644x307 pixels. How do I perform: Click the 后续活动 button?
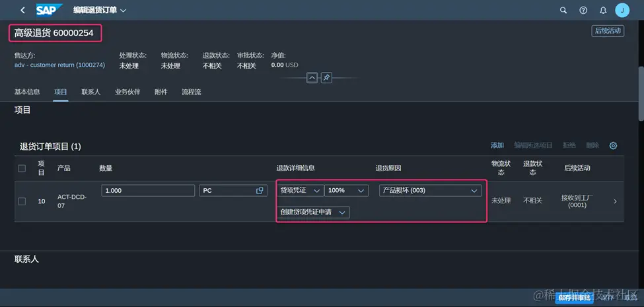tap(608, 31)
